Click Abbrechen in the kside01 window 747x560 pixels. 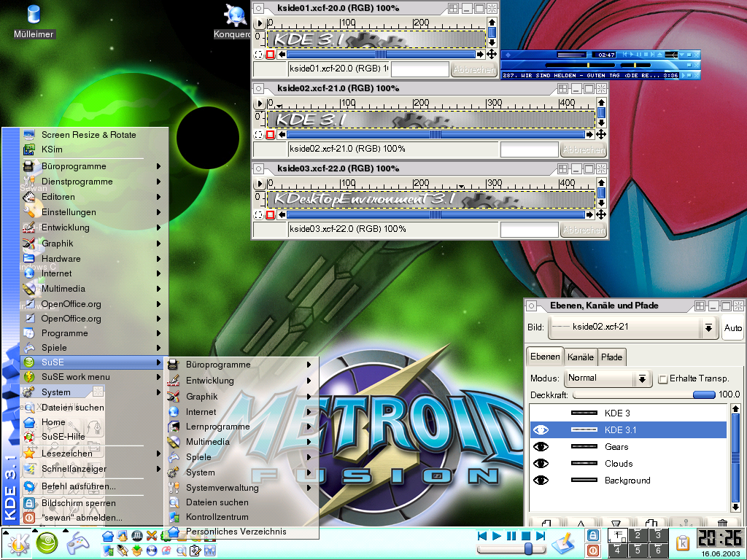pyautogui.click(x=474, y=69)
